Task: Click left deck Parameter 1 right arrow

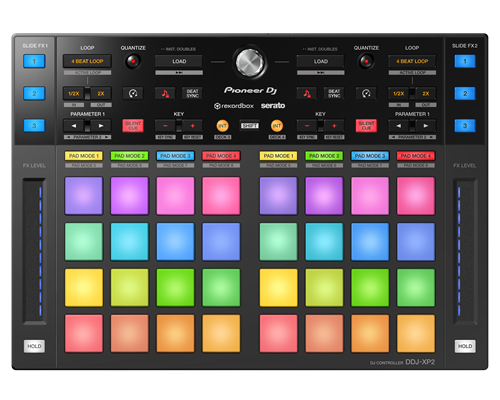Action: (101, 126)
